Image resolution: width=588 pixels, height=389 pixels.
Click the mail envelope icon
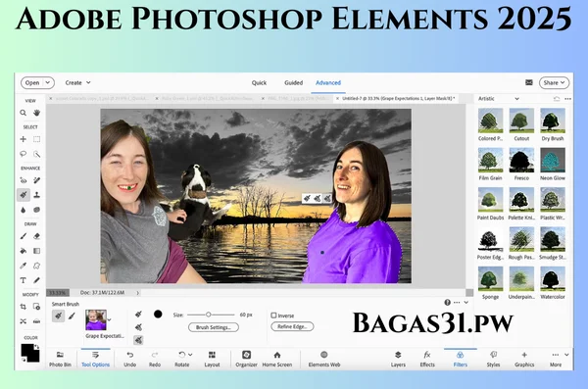pos(529,82)
